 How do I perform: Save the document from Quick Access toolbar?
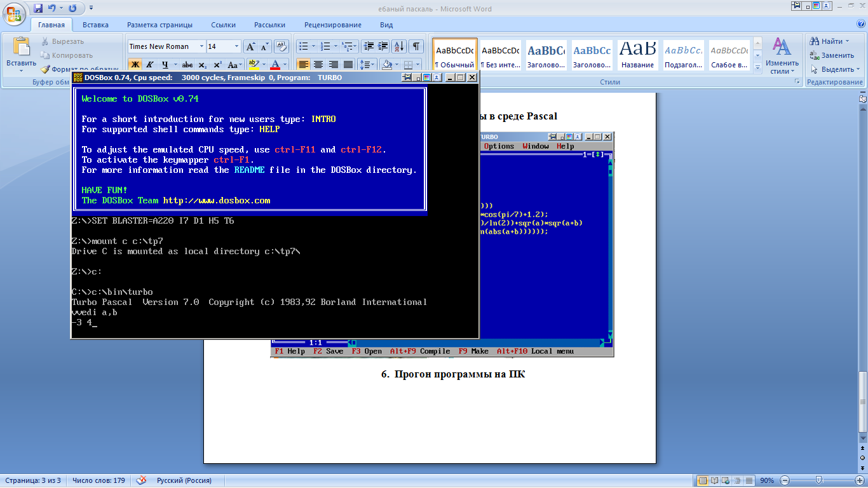coord(39,8)
